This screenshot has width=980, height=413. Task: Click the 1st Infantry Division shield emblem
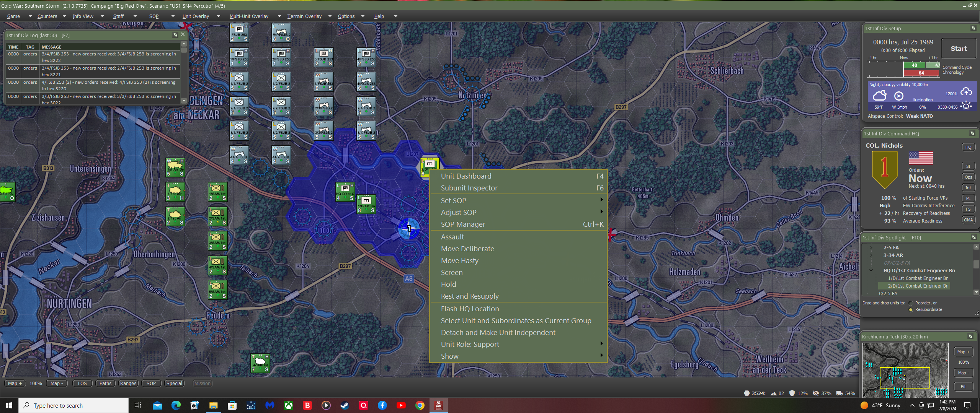885,169
